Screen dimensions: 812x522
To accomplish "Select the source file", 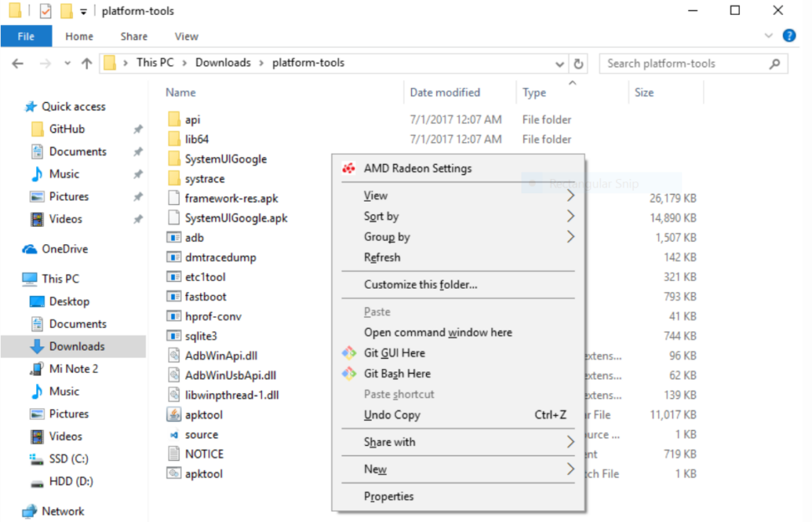I will (x=202, y=434).
